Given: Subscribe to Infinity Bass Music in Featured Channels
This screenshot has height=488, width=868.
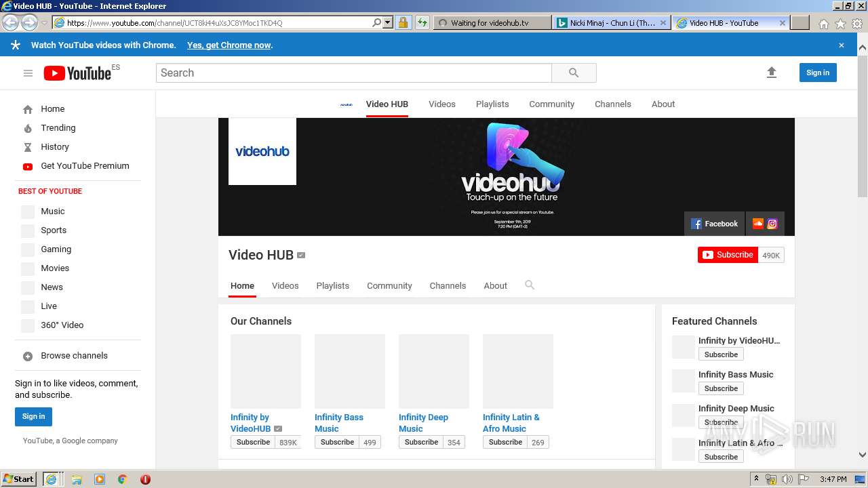Looking at the screenshot, I should [x=721, y=388].
